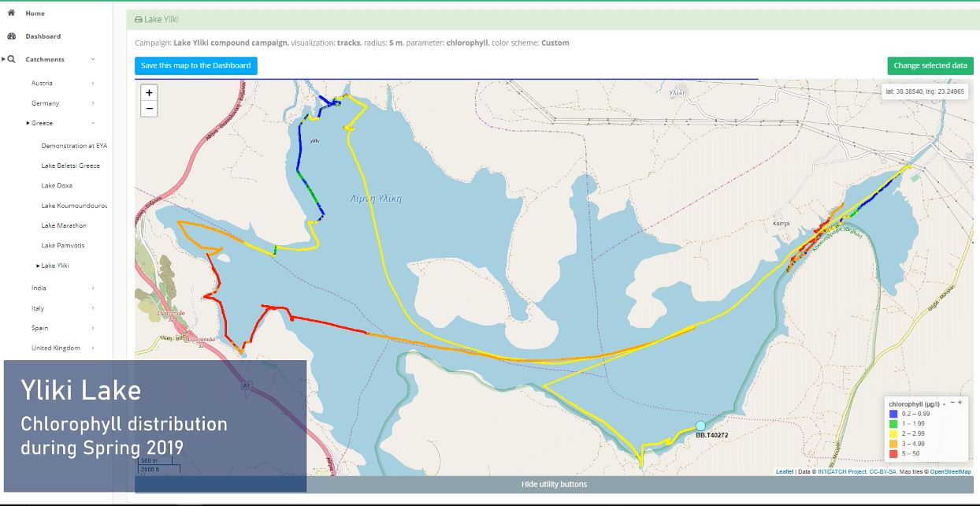
Task: Select Lake Doxa catchment
Action: pos(57,185)
